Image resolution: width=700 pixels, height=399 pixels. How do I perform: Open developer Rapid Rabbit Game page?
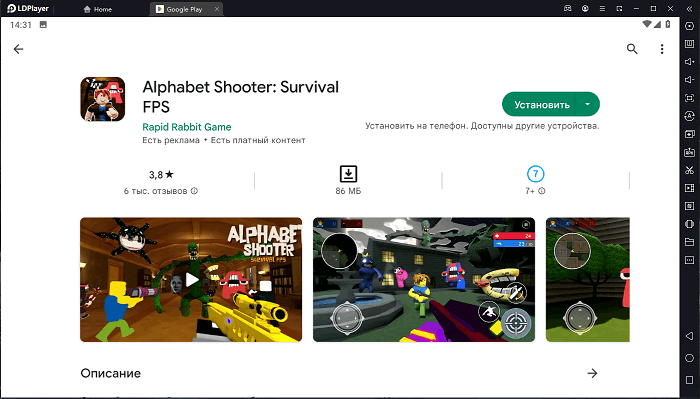coord(187,127)
